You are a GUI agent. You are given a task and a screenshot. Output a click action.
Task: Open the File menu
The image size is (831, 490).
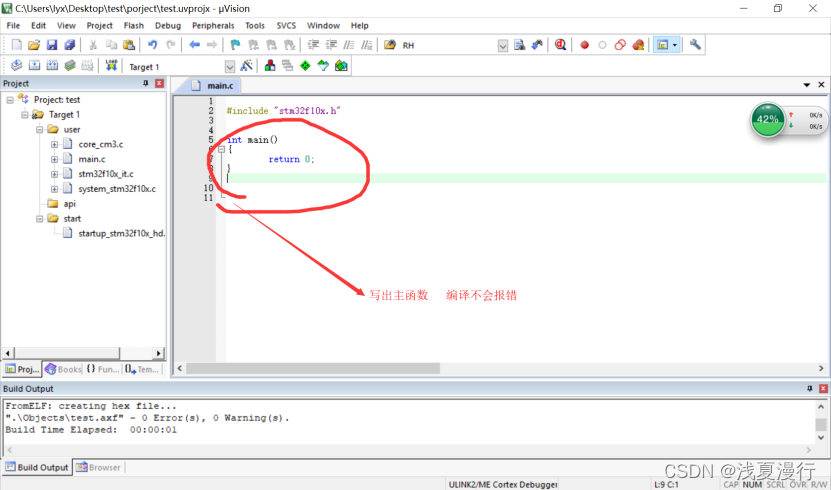pyautogui.click(x=13, y=25)
